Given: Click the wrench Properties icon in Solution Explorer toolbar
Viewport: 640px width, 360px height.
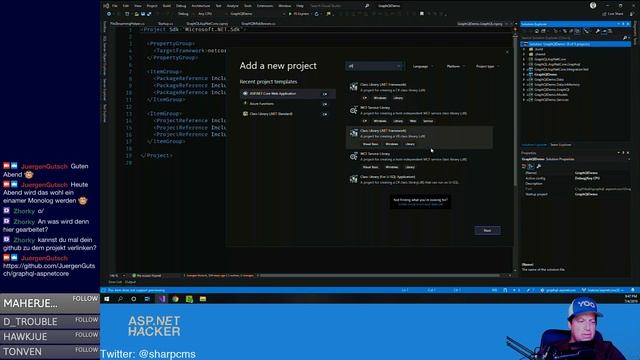Looking at the screenshot, I should [598, 31].
